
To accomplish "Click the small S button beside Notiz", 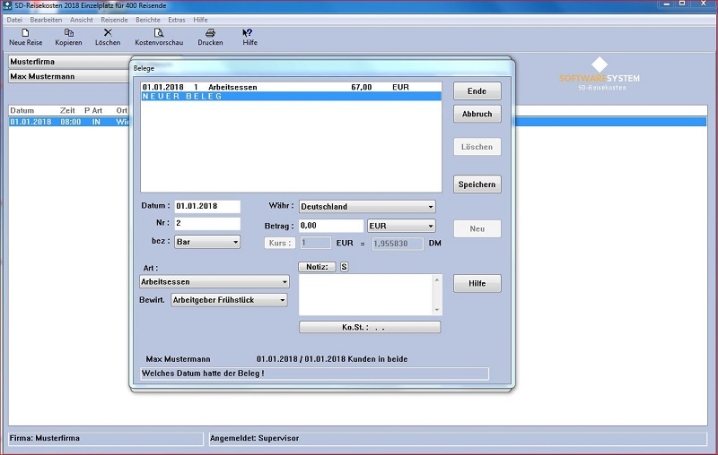I will click(344, 267).
